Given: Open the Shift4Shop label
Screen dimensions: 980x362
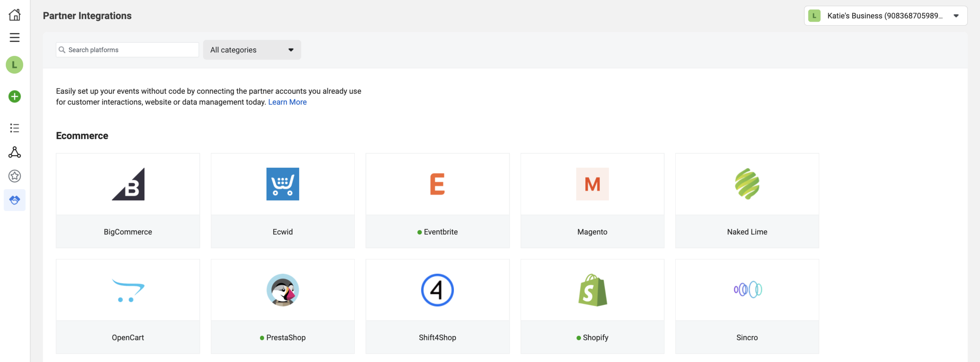Looking at the screenshot, I should click(x=437, y=338).
